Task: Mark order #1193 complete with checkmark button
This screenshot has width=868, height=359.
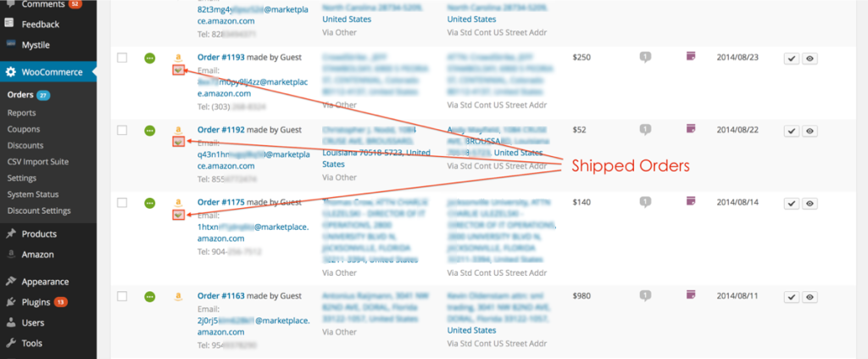Action: (x=790, y=59)
